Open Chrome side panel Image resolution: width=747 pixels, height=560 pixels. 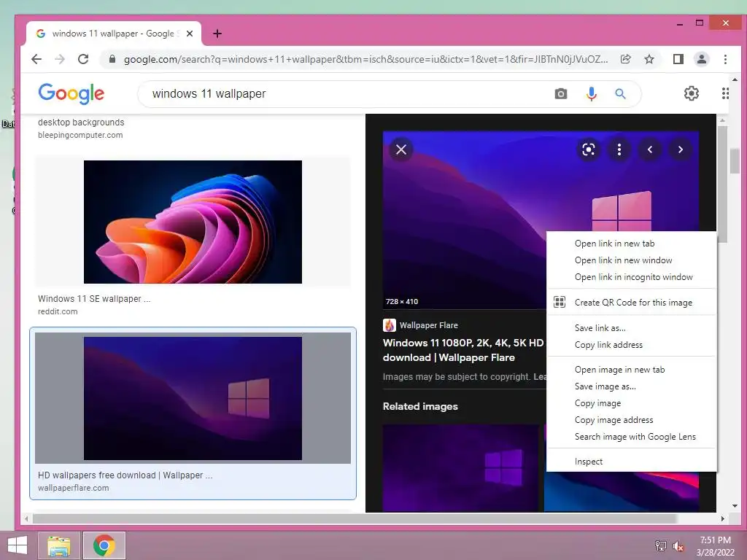678,59
